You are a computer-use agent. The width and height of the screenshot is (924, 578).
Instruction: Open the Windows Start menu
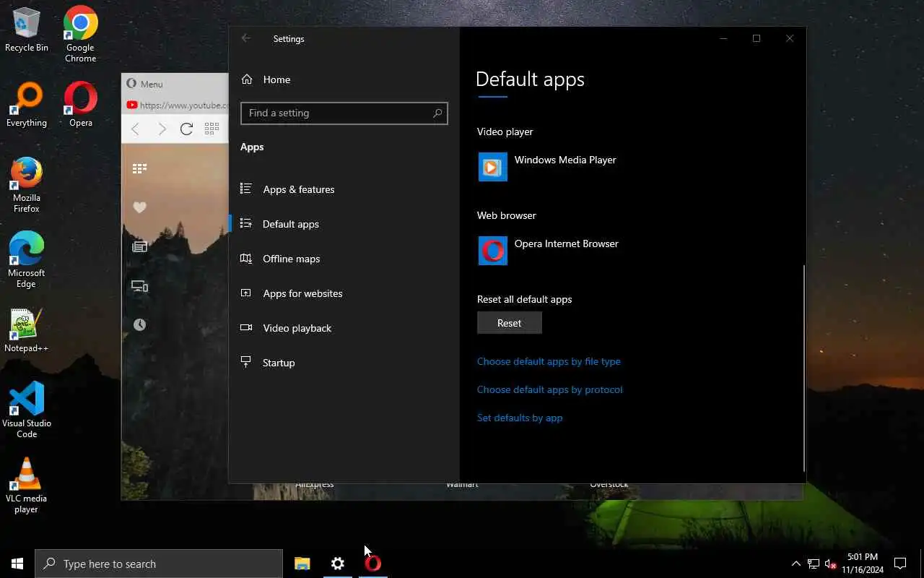pyautogui.click(x=17, y=564)
